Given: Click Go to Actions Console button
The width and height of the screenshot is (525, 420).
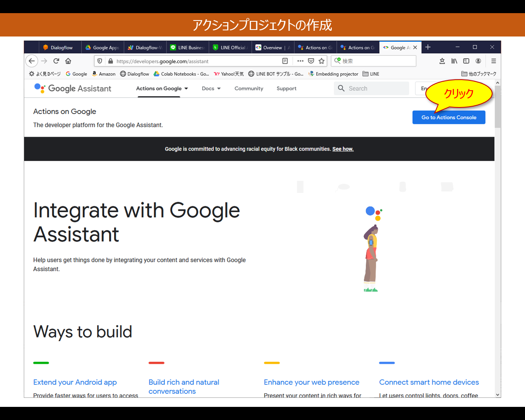Looking at the screenshot, I should [x=449, y=117].
